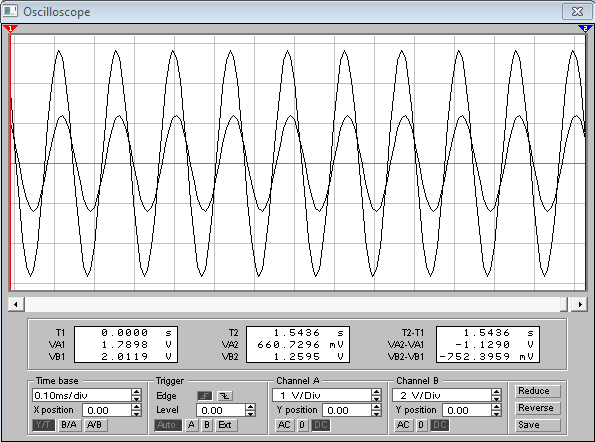
Task: Click the Channel B 2 V/Div field
Action: point(442,395)
